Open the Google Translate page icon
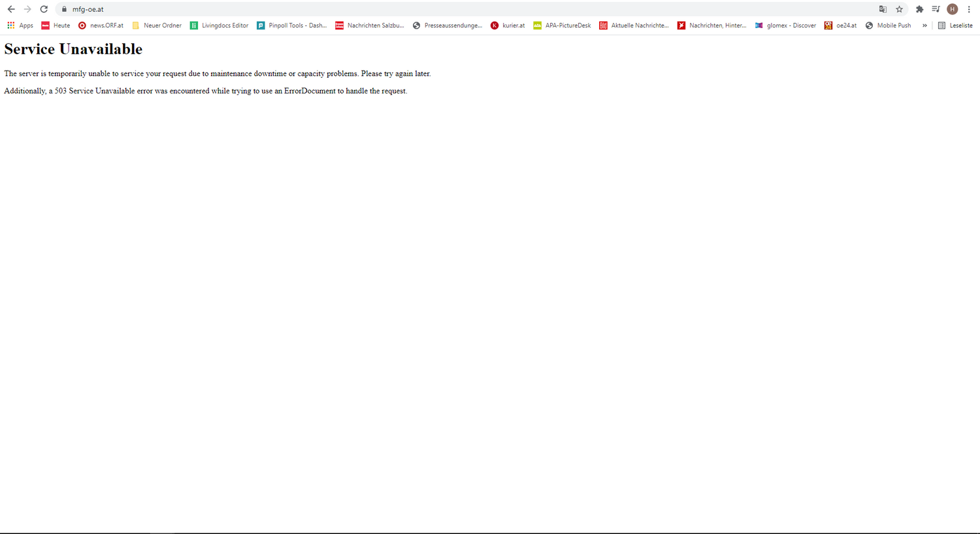The height and width of the screenshot is (534, 980). (883, 9)
